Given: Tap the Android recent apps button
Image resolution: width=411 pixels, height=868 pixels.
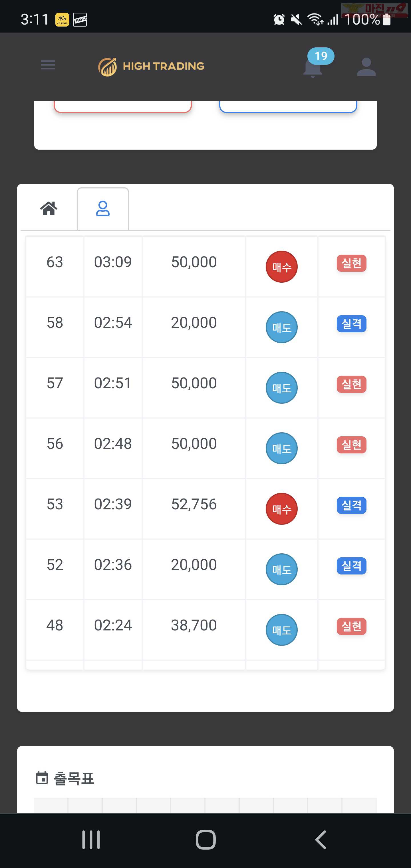Looking at the screenshot, I should tap(91, 839).
